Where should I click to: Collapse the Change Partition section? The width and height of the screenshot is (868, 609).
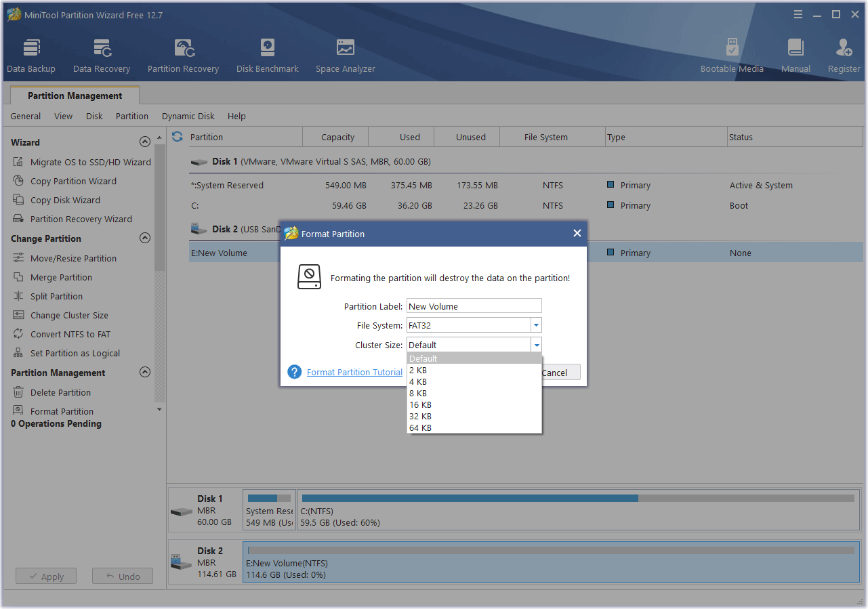tap(144, 238)
